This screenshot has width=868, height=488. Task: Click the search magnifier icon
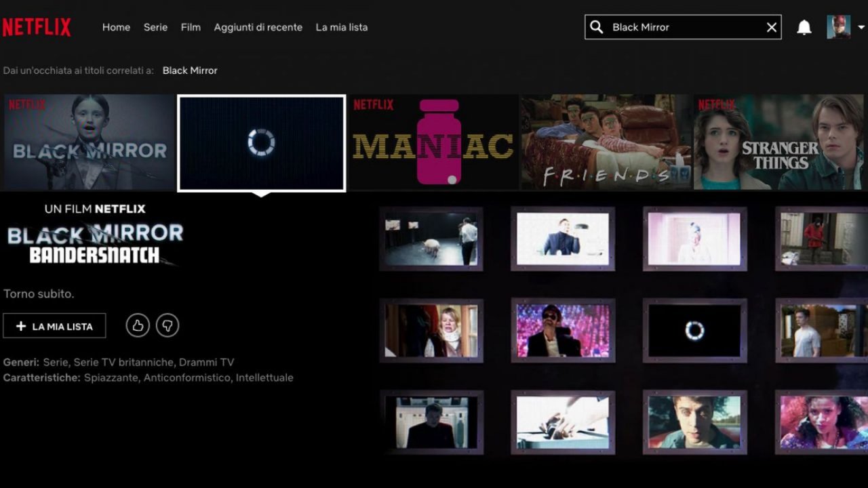597,27
